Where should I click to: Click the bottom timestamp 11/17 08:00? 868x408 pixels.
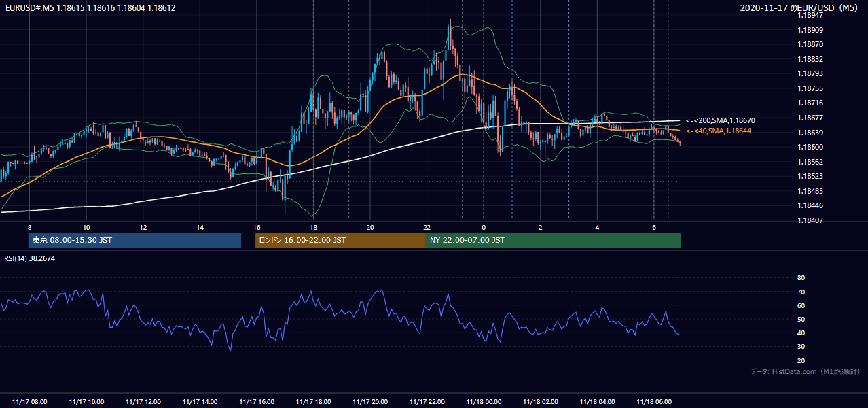pos(30,402)
